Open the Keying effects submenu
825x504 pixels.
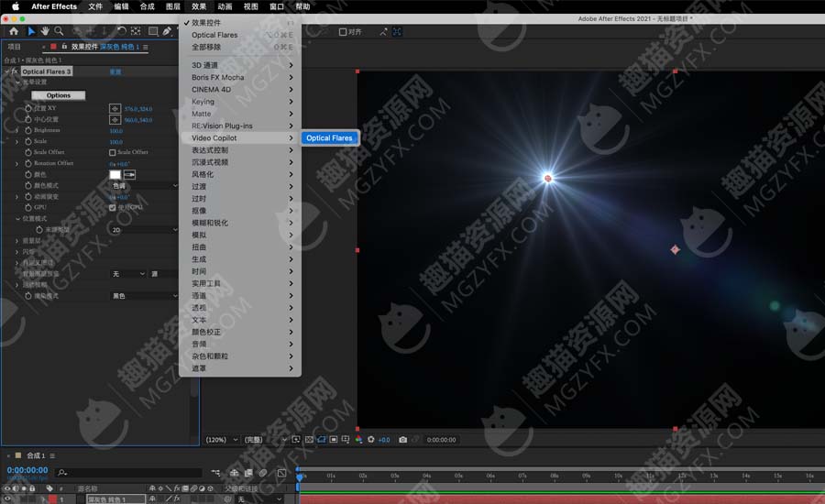coord(240,102)
